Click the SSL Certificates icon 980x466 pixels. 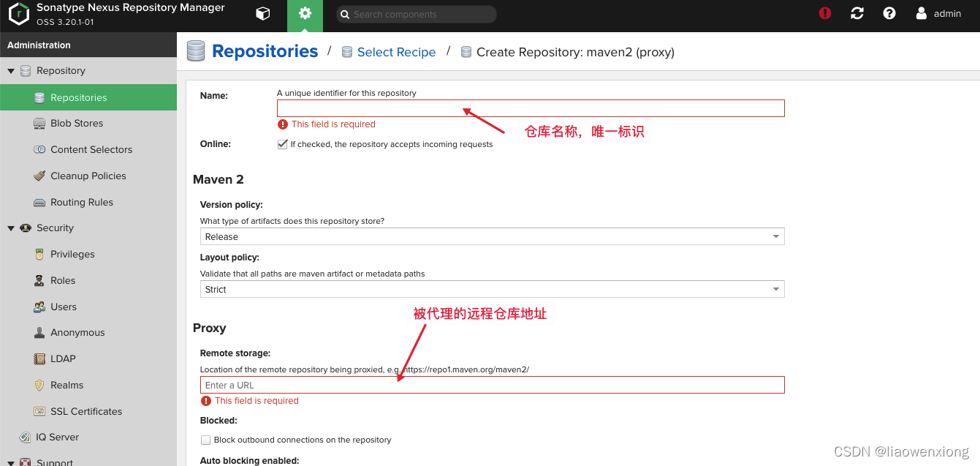pyautogui.click(x=39, y=412)
